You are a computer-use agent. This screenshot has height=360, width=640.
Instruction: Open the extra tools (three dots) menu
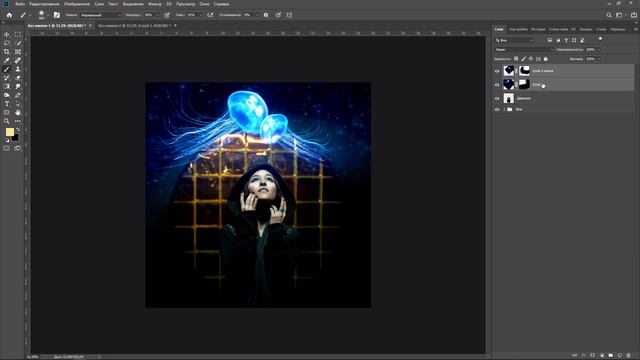point(18,121)
